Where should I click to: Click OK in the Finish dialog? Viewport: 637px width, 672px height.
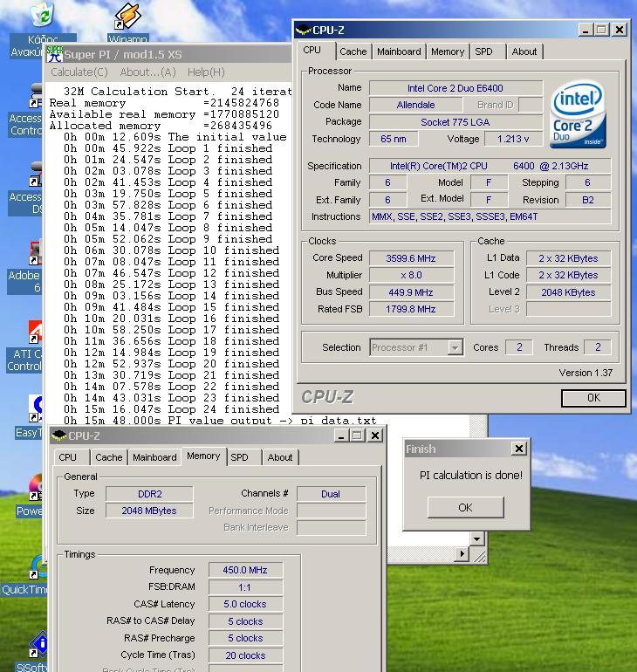(x=465, y=508)
